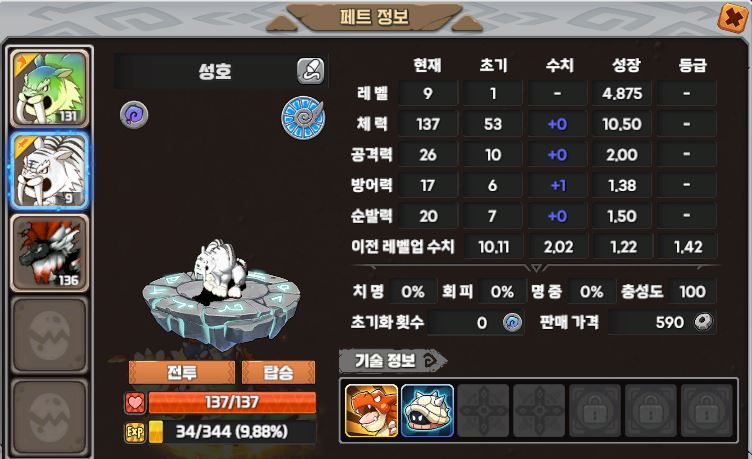The height and width of the screenshot is (459, 752).
Task: Click the first empty skill slot
Action: 483,410
